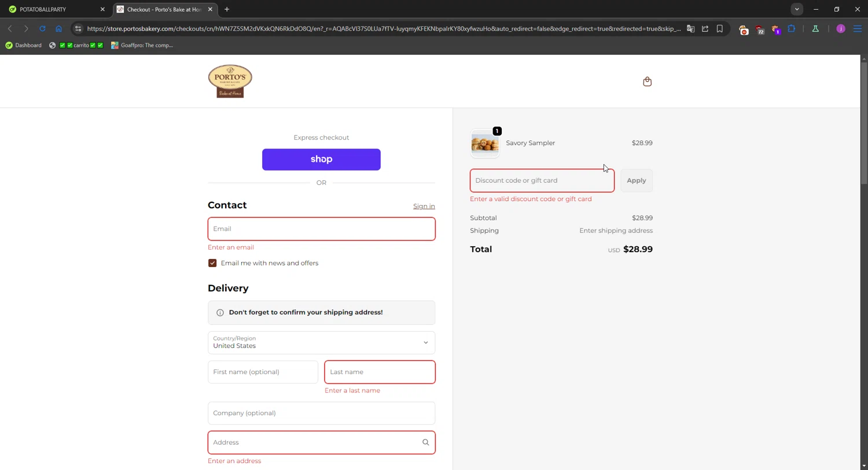Close the Checkout Porto's tab
868x470 pixels.
(210, 9)
